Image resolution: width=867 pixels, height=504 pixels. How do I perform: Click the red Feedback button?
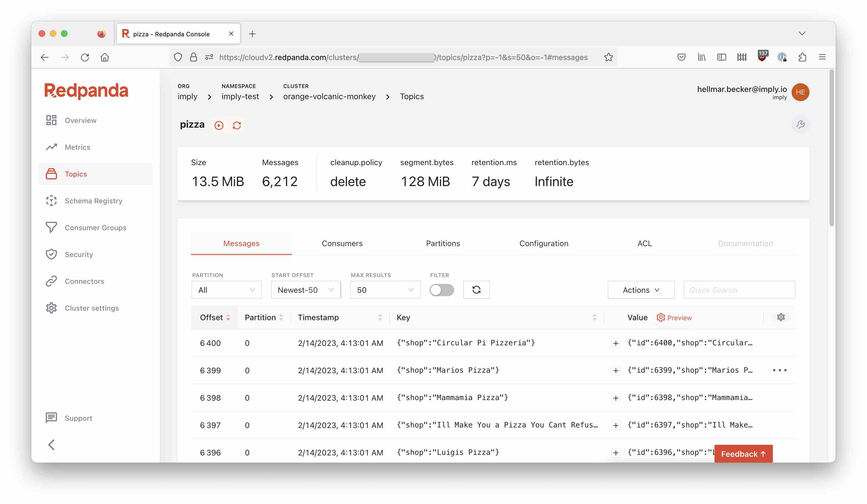[x=743, y=453]
